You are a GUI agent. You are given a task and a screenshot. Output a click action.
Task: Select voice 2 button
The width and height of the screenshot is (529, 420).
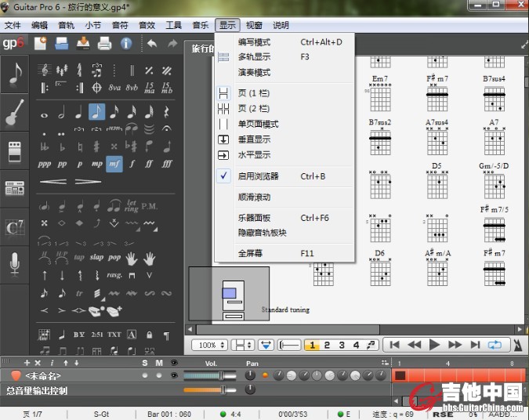pyautogui.click(x=327, y=345)
